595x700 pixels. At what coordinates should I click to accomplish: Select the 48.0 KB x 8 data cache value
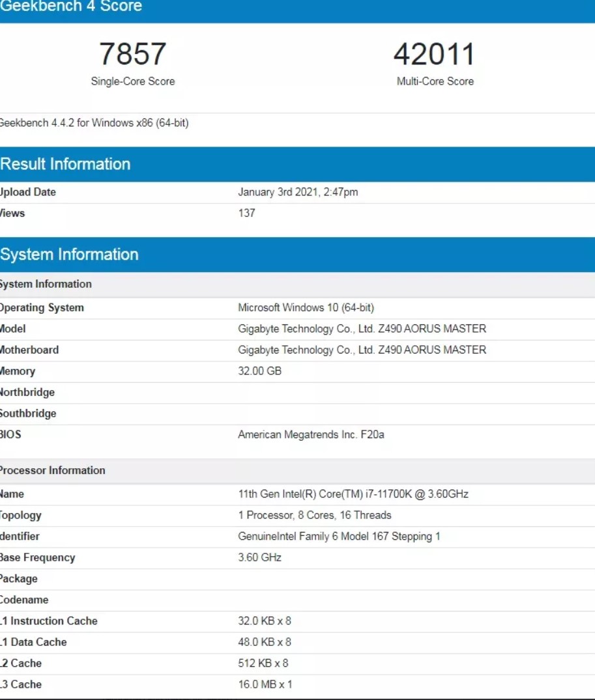pos(265,642)
